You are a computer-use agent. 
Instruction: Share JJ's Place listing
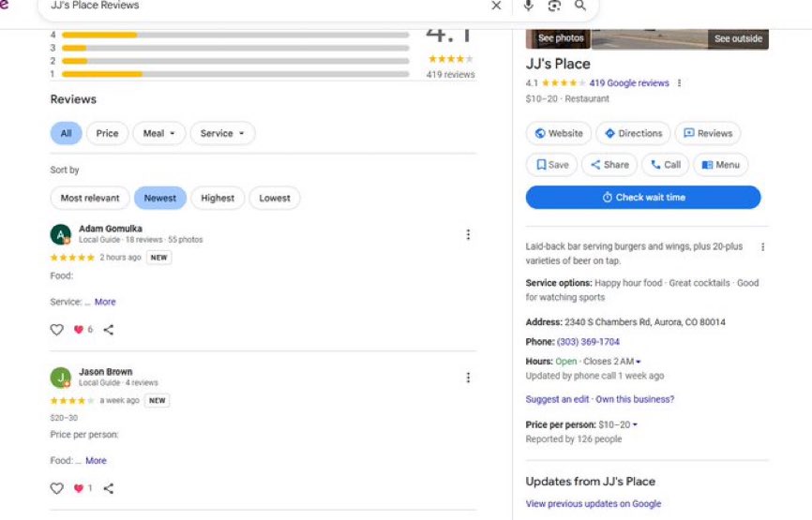(x=609, y=165)
